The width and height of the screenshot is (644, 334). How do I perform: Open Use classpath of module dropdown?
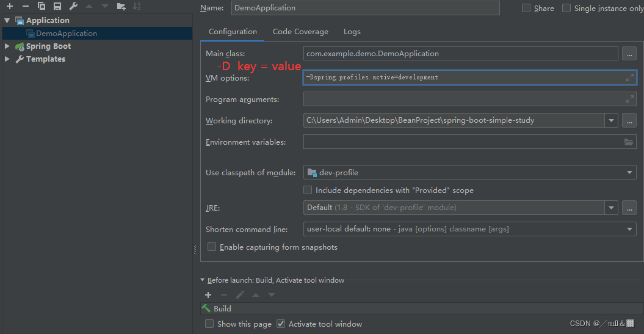[x=629, y=173]
